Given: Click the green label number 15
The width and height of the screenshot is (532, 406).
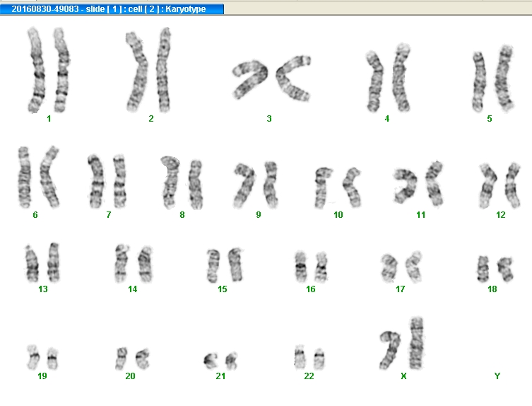Looking at the screenshot, I should tap(223, 289).
